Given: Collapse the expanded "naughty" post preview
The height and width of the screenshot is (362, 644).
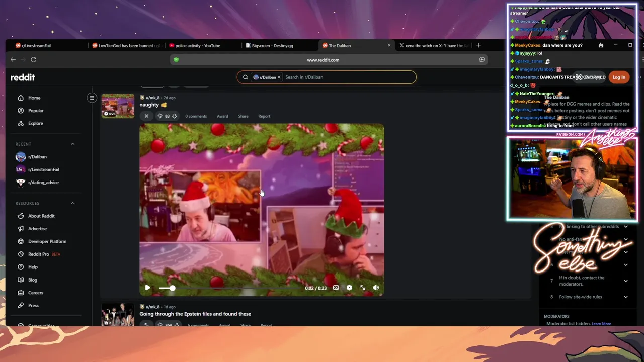Looking at the screenshot, I should (146, 116).
